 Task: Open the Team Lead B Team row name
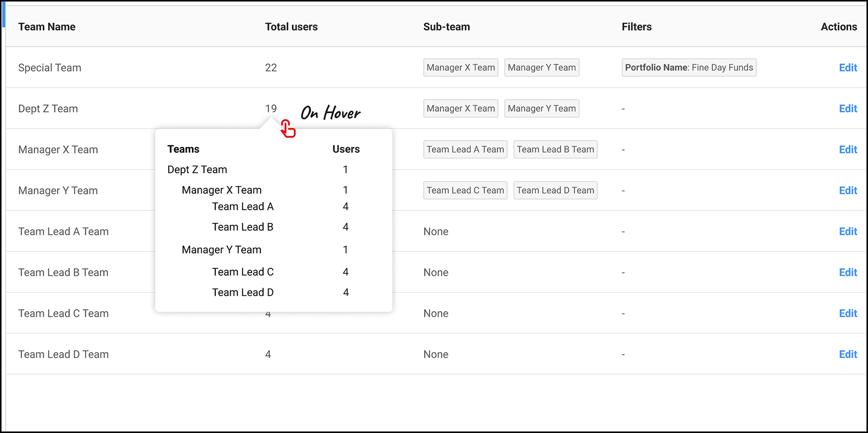(x=63, y=272)
